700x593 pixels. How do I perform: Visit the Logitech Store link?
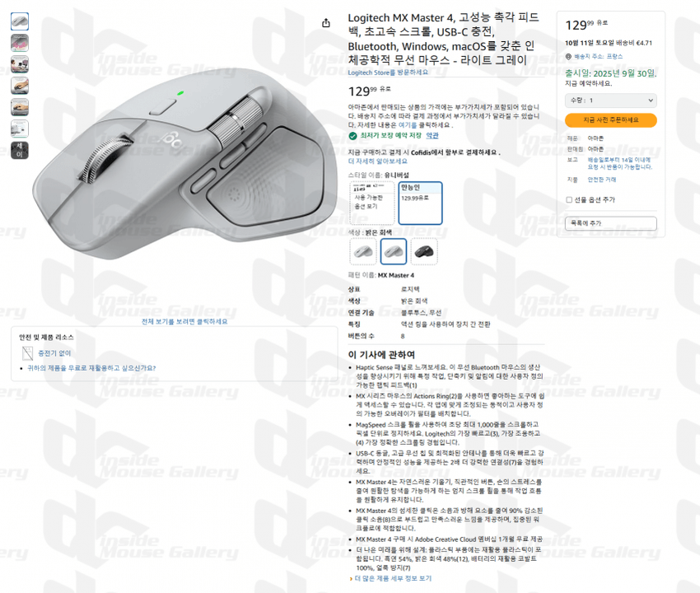(x=388, y=72)
